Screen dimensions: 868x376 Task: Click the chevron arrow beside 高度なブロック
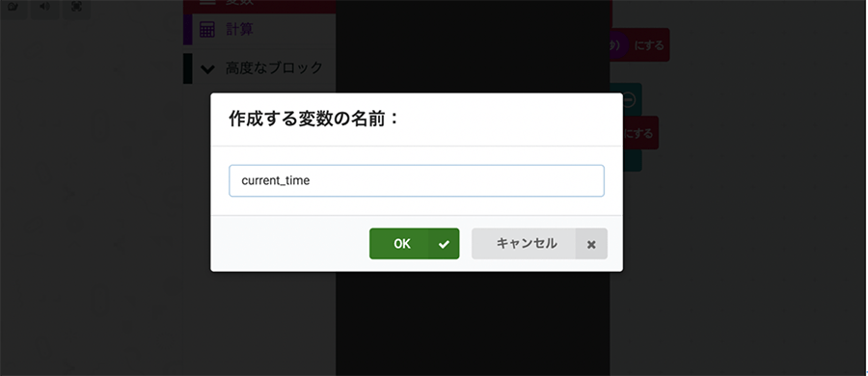[207, 69]
